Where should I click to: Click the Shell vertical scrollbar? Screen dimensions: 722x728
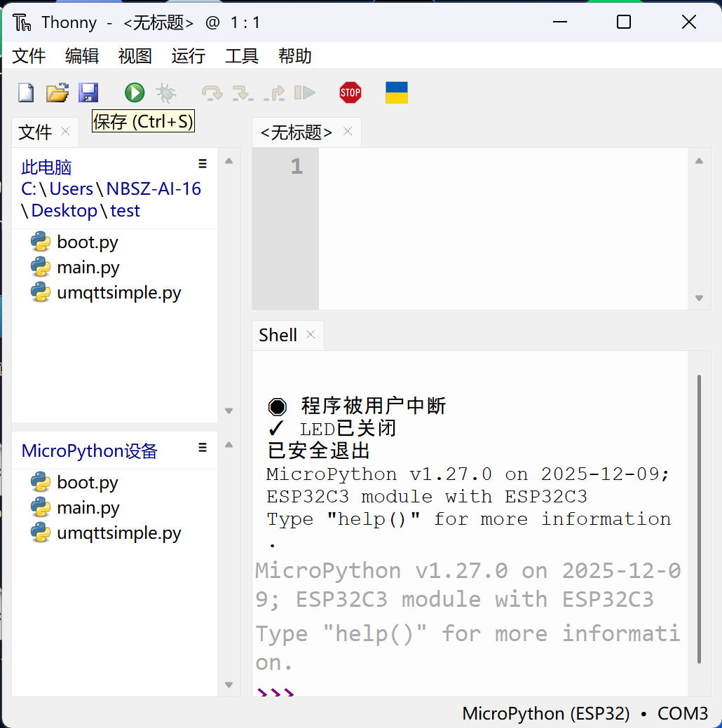pyautogui.click(x=699, y=518)
